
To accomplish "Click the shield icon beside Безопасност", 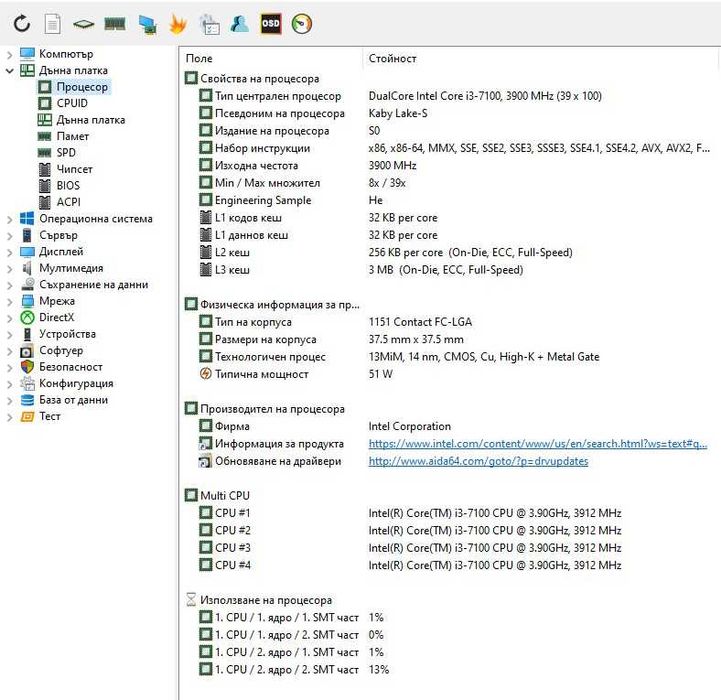I will point(27,367).
